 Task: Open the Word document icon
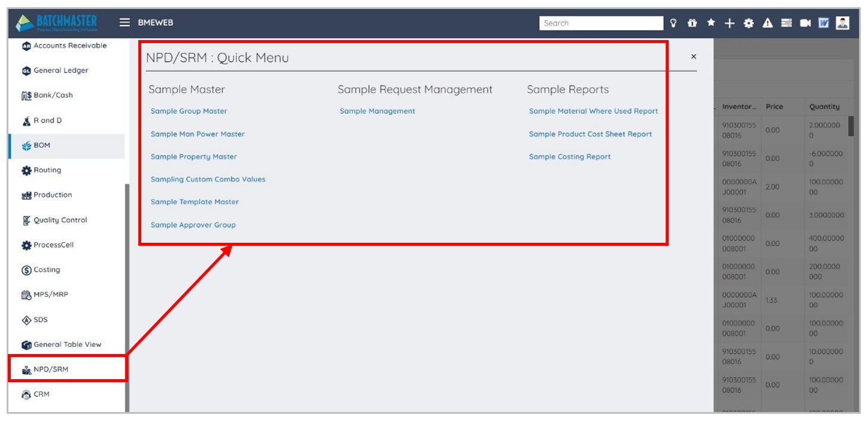click(x=824, y=23)
